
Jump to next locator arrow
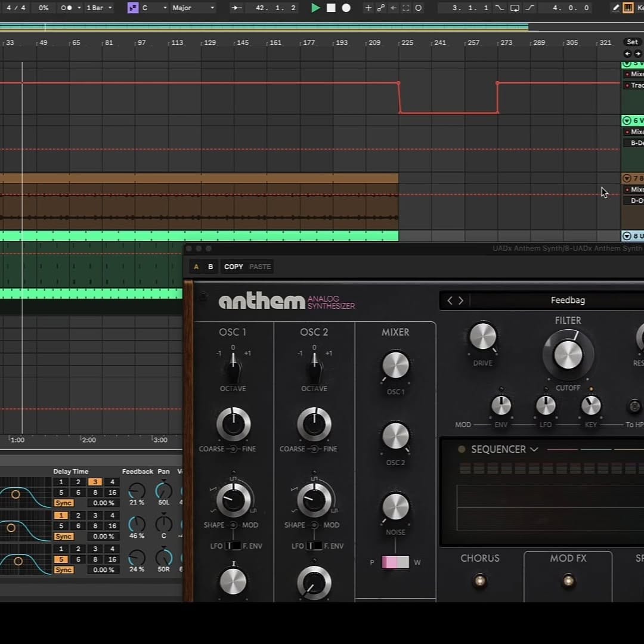[x=637, y=54]
